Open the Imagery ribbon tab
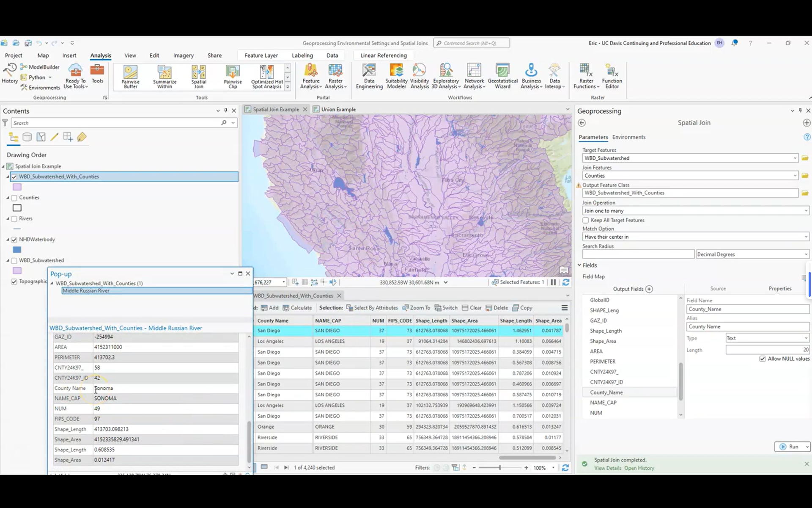 point(183,55)
